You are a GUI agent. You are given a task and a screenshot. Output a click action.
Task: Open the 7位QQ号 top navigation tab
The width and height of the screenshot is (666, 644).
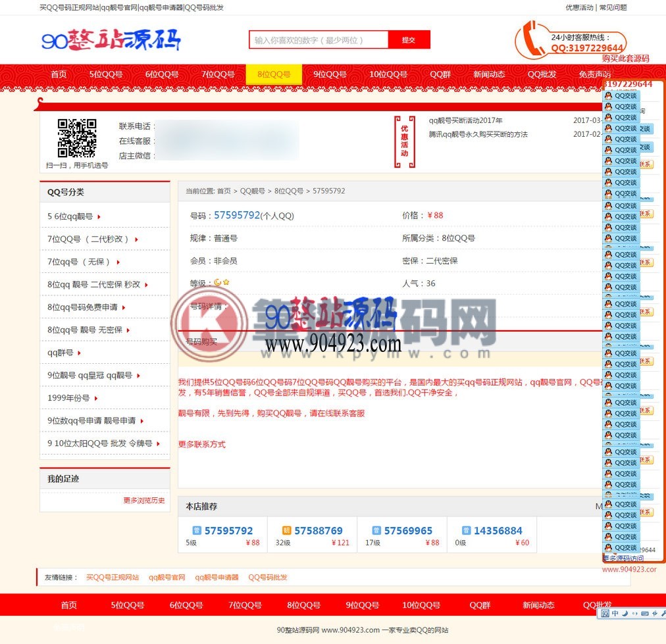pyautogui.click(x=218, y=74)
